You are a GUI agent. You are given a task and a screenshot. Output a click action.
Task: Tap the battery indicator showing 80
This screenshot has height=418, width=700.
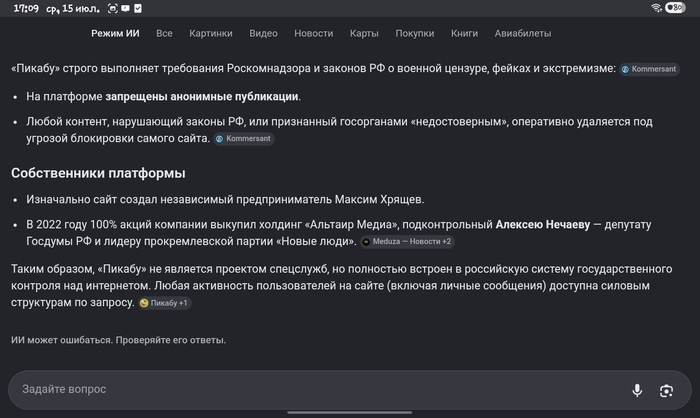(x=675, y=8)
